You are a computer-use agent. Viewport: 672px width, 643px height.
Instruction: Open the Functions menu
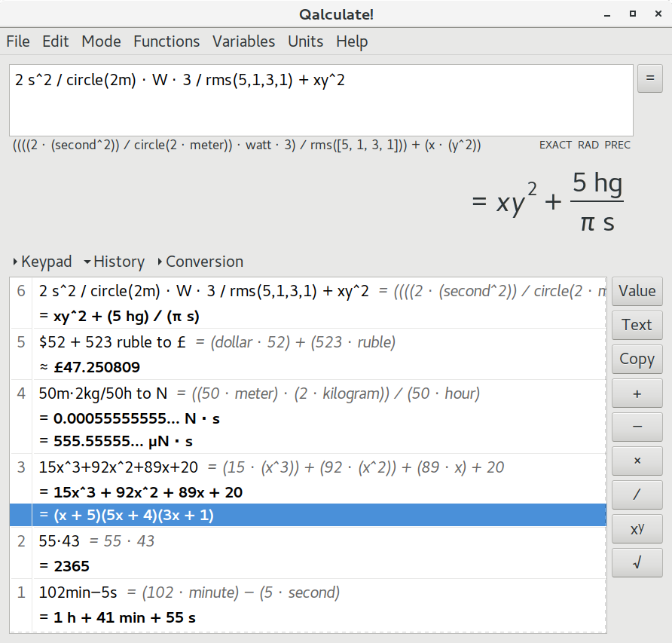point(166,41)
